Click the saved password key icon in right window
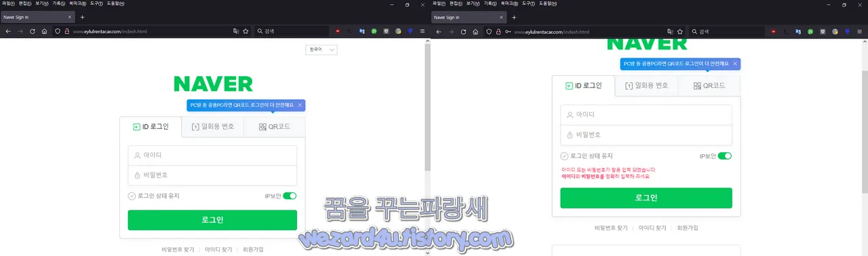 coord(508,31)
